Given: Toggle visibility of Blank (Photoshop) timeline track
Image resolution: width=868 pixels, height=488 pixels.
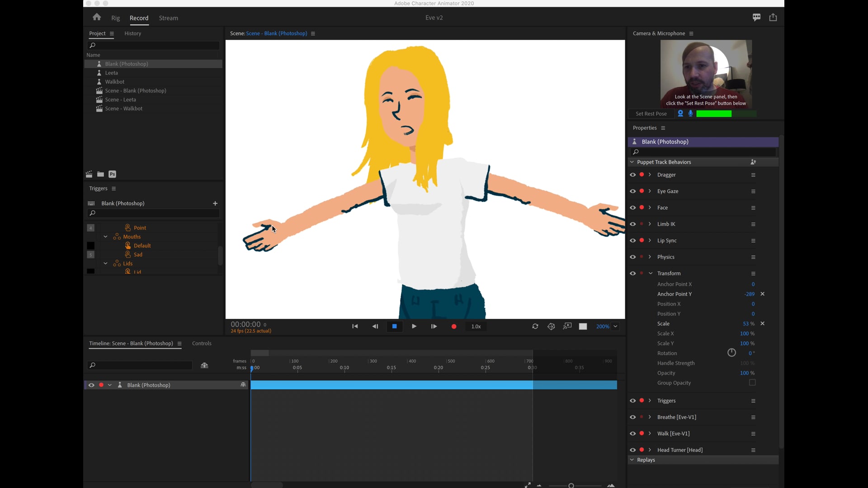Looking at the screenshot, I should coord(91,385).
